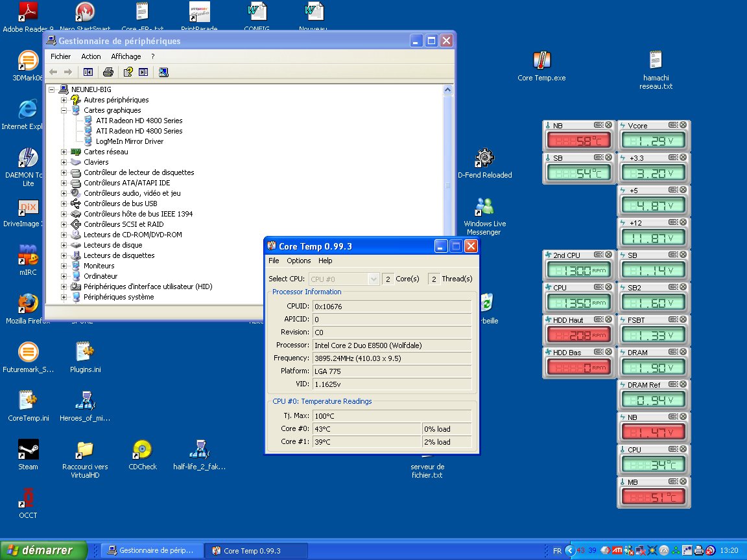Close the Vcore sensor gadget

(x=683, y=124)
